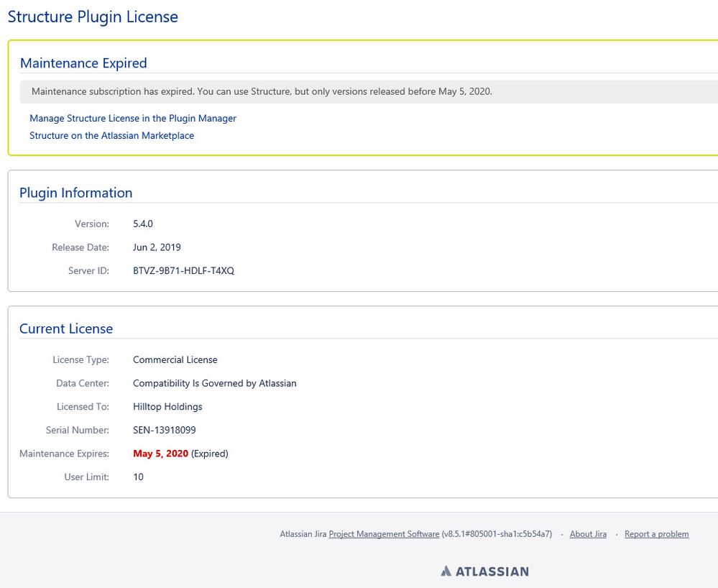Select Commercial License value

175,360
